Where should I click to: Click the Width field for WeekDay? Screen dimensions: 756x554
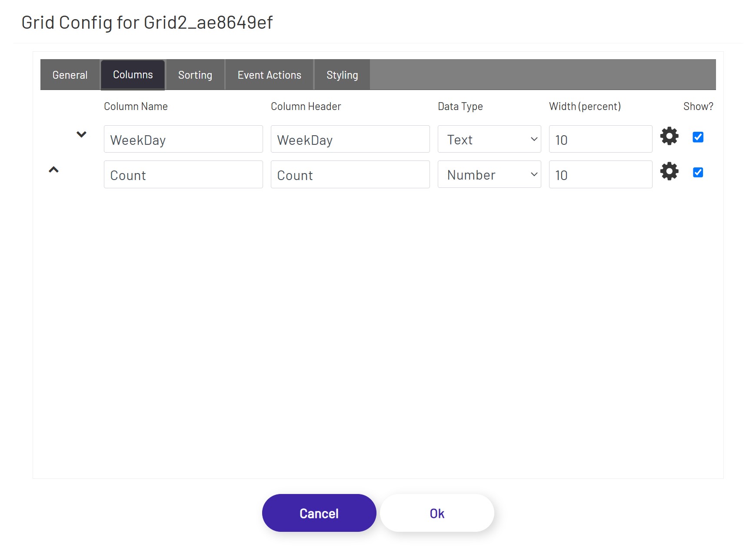tap(600, 139)
